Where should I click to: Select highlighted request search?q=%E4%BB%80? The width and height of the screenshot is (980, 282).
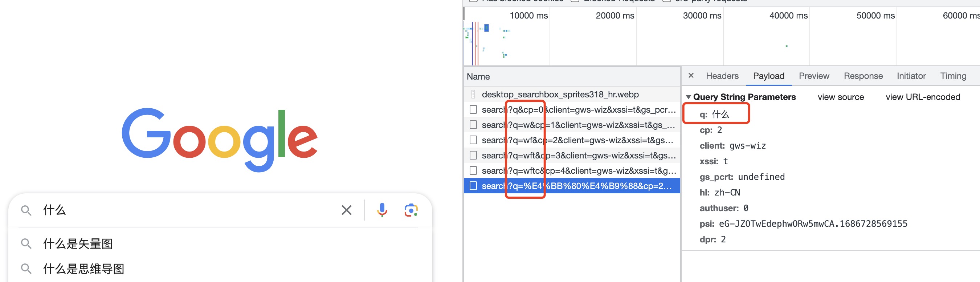coord(572,186)
